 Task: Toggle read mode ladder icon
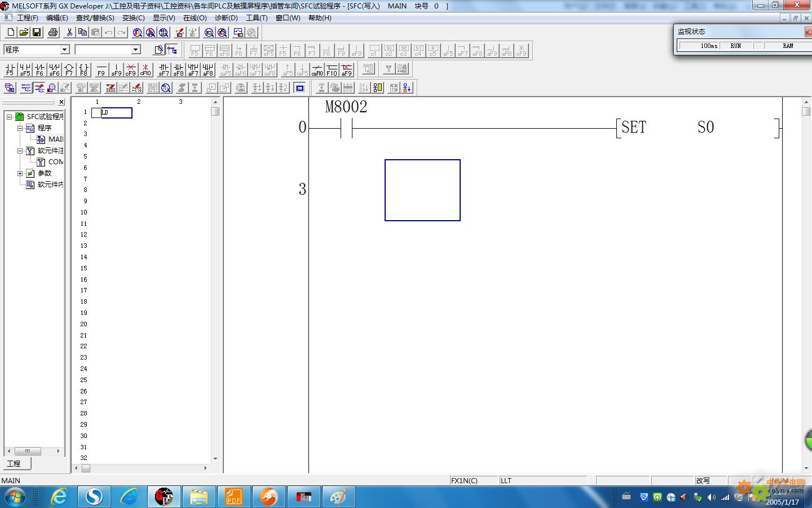click(x=25, y=88)
